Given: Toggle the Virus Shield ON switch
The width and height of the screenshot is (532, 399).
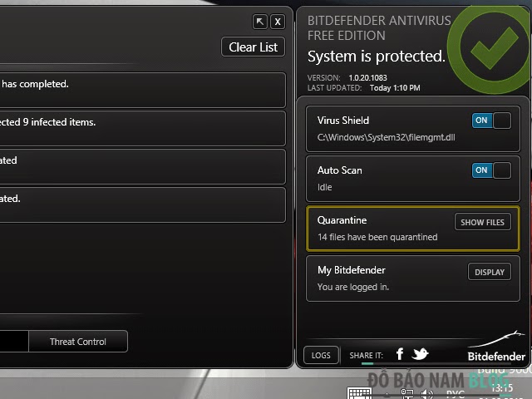Looking at the screenshot, I should [x=491, y=121].
